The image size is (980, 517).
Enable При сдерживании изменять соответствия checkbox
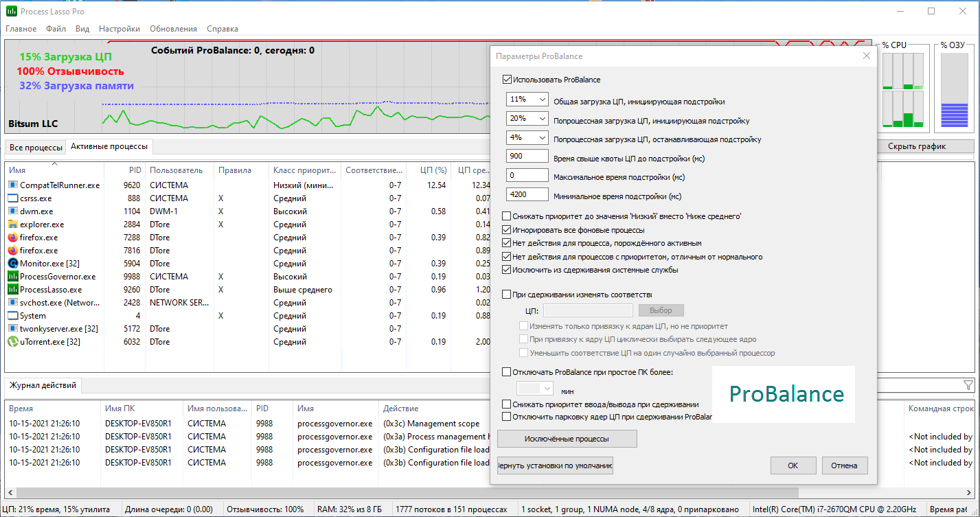(x=508, y=295)
